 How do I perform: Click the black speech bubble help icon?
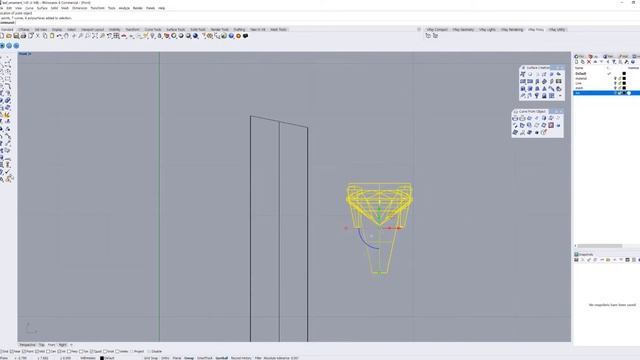(x=245, y=36)
